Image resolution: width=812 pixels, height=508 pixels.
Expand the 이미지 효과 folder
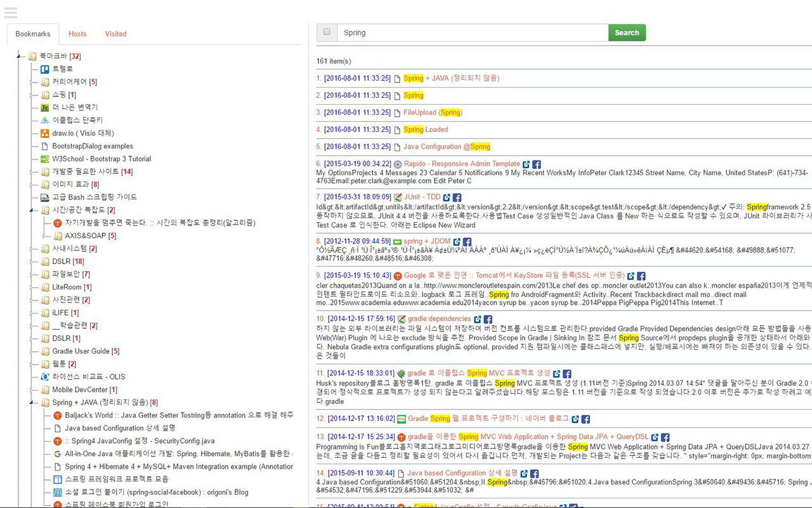tap(32, 184)
